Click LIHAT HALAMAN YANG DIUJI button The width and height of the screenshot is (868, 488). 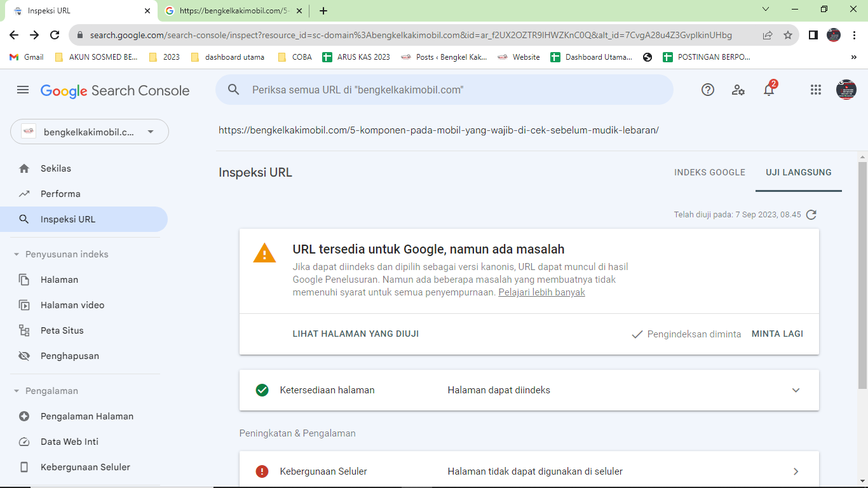pyautogui.click(x=356, y=334)
